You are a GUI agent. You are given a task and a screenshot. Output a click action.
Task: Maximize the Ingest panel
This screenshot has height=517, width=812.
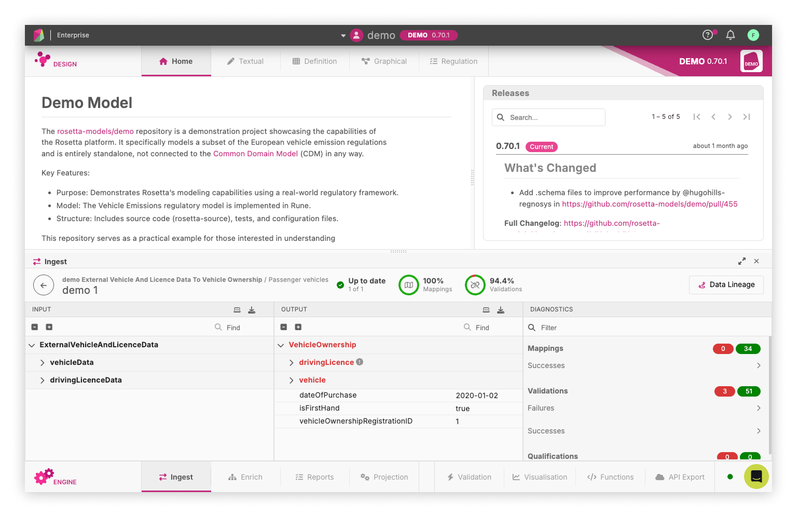tap(741, 261)
